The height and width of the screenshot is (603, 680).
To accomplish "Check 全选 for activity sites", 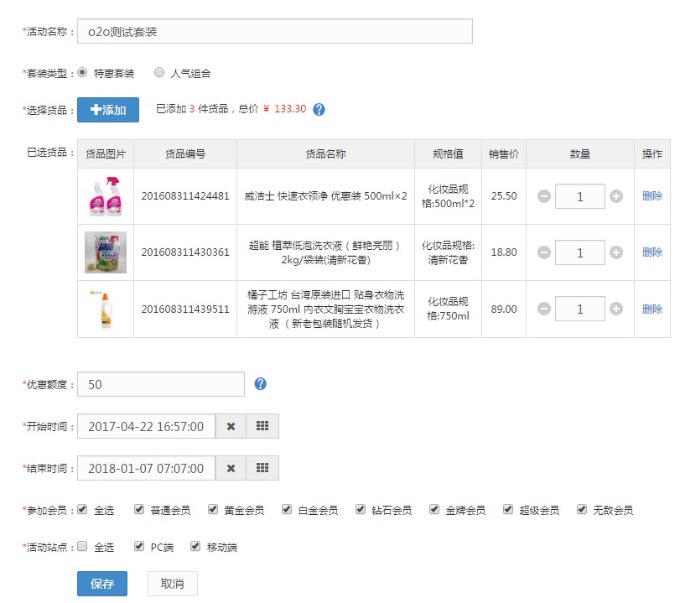I will [x=82, y=547].
